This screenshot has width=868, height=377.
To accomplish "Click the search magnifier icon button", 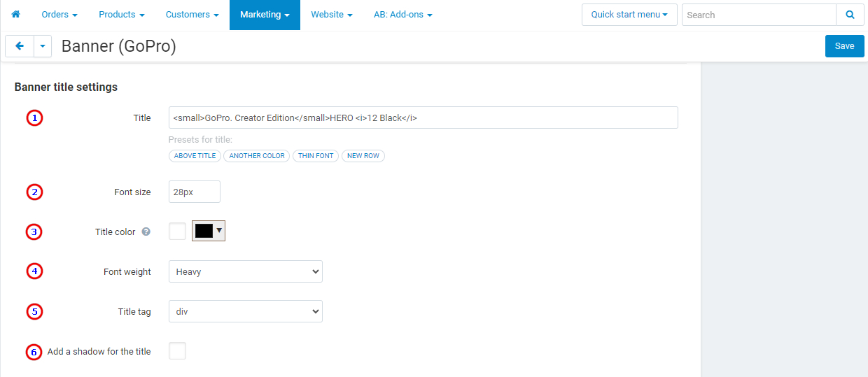I will pos(850,15).
